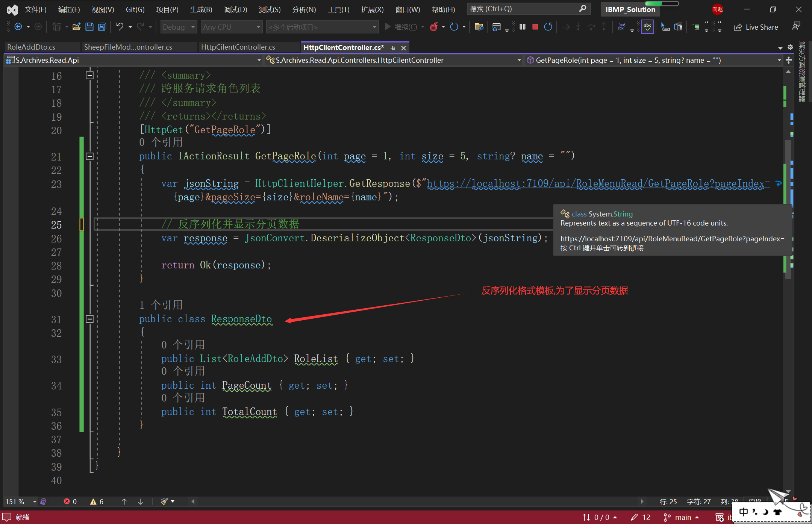
Task: Click the tab strip settings gear icon
Action: click(790, 47)
